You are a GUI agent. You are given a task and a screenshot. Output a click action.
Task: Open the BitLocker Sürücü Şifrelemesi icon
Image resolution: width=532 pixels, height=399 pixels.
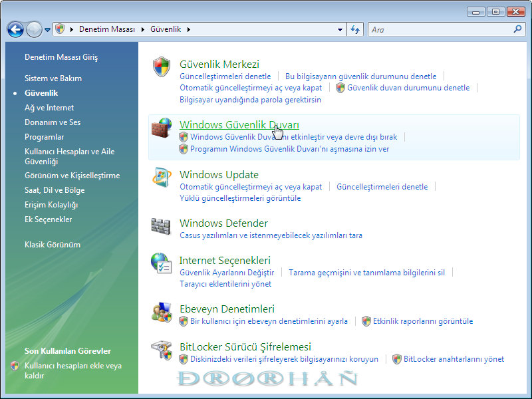(162, 350)
